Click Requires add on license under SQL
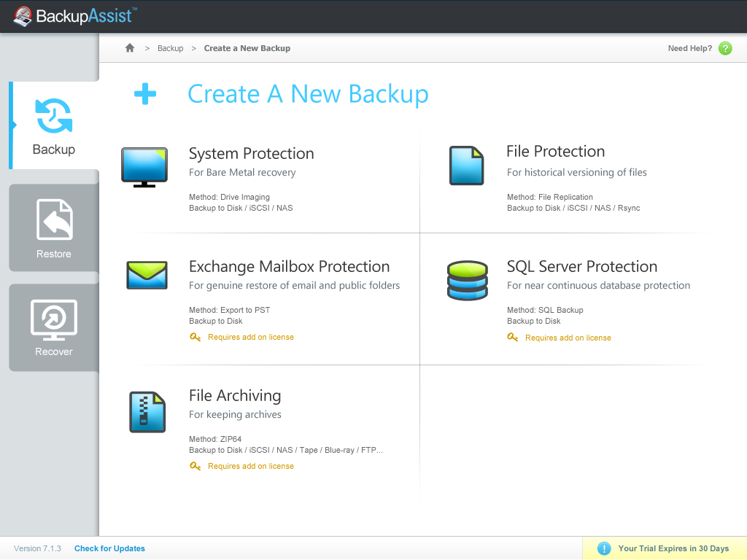747x560 pixels. pyautogui.click(x=568, y=338)
